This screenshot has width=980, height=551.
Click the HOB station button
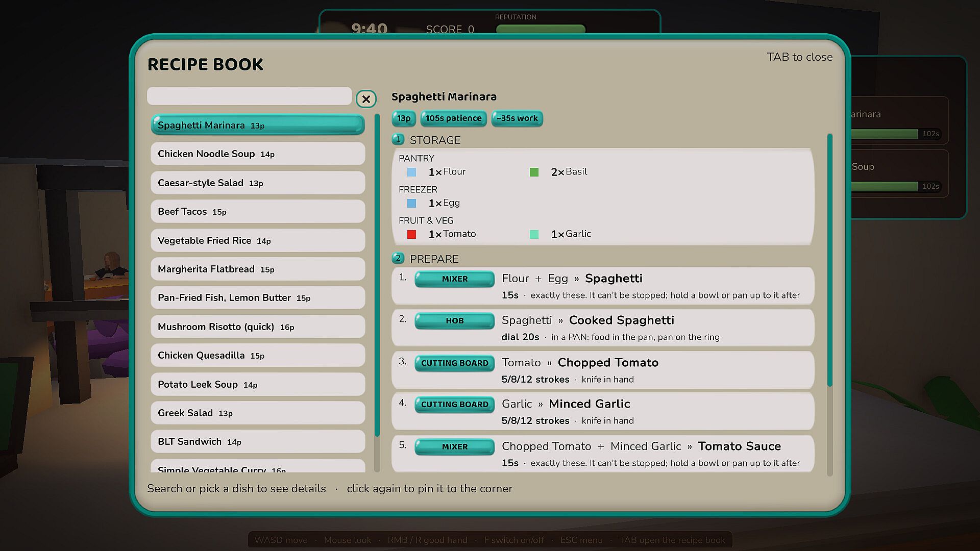coord(454,321)
